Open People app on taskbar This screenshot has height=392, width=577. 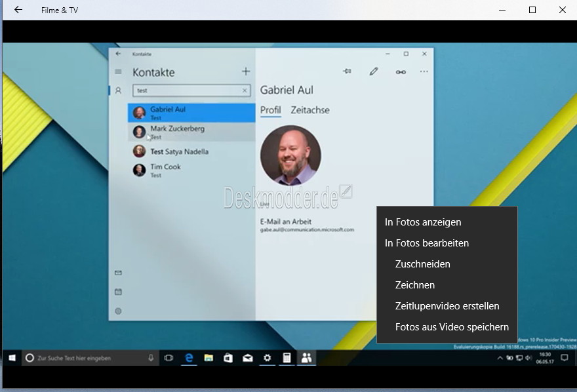pyautogui.click(x=307, y=358)
